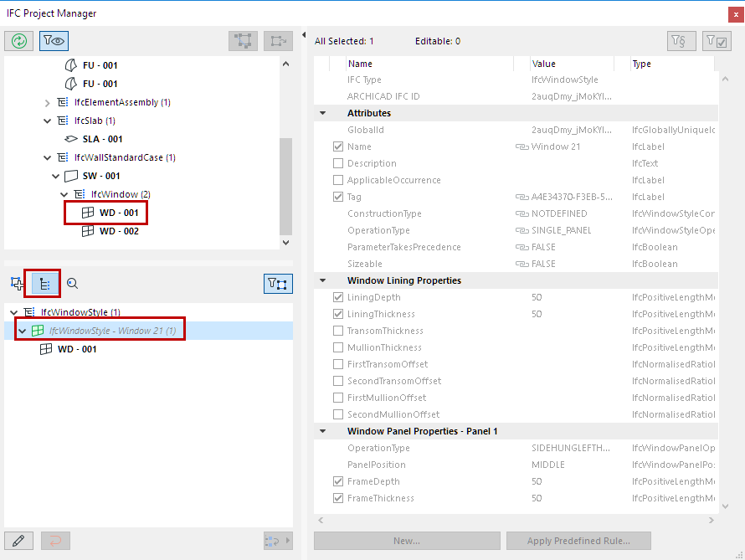
Task: Toggle the Description attribute checkbox
Action: click(338, 163)
